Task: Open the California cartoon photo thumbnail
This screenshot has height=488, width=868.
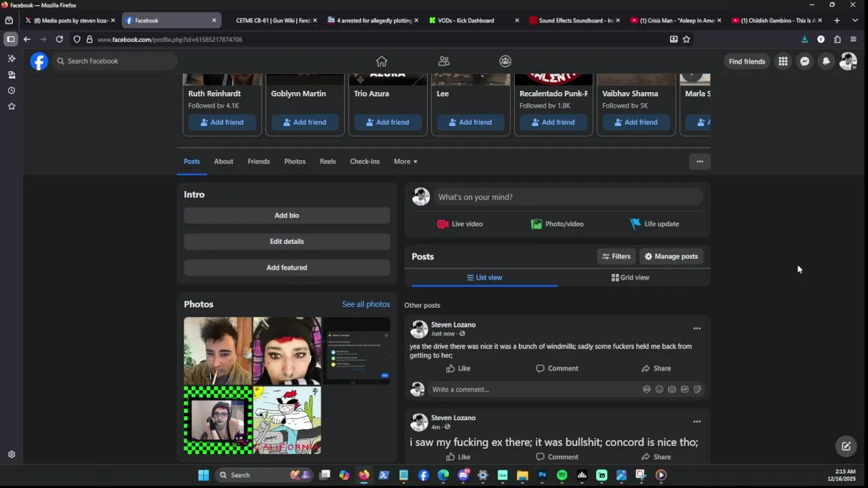Action: click(287, 420)
